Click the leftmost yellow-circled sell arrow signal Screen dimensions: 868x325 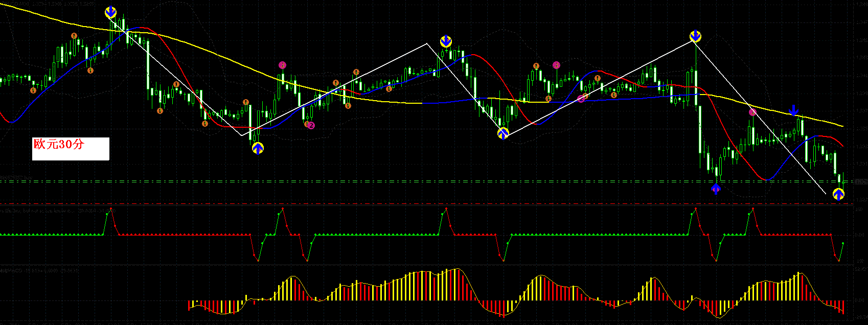click(x=110, y=12)
